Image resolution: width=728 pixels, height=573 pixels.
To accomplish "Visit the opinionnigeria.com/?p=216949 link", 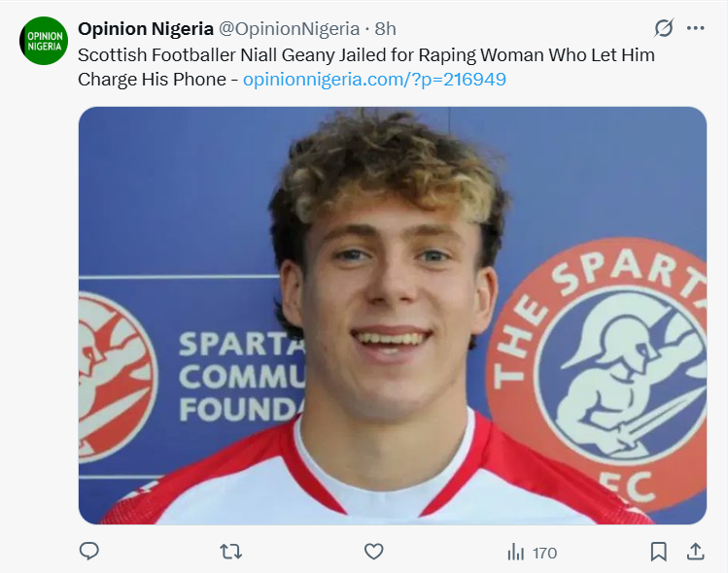I will coord(374,79).
